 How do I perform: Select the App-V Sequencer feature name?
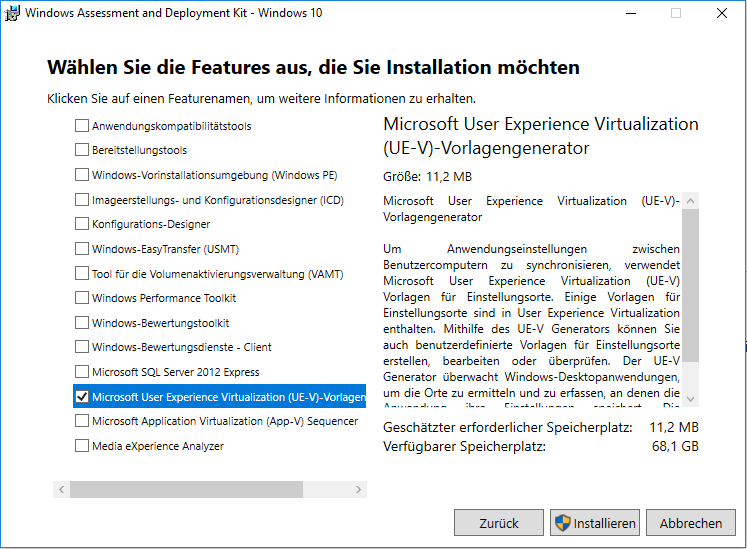(225, 421)
